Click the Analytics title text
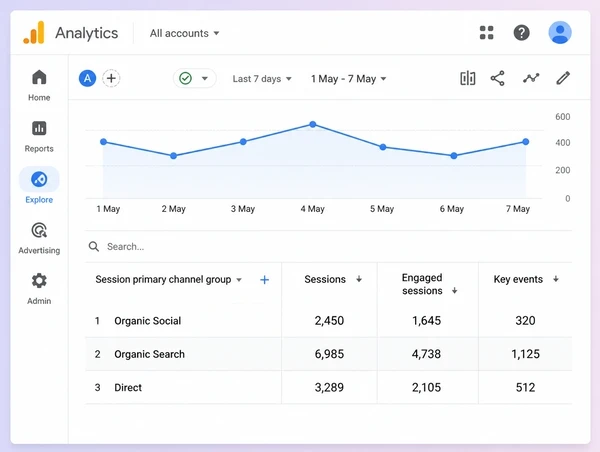Screen dimensions: 600x452 [86, 33]
